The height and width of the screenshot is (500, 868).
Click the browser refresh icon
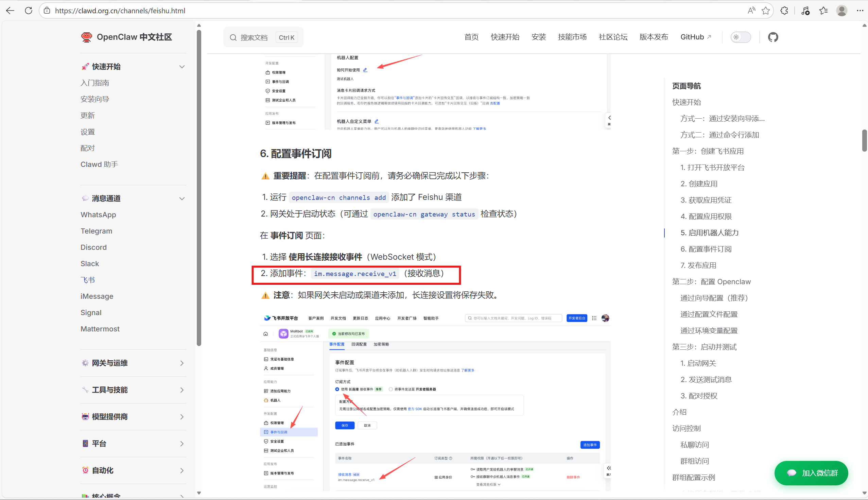(29, 11)
